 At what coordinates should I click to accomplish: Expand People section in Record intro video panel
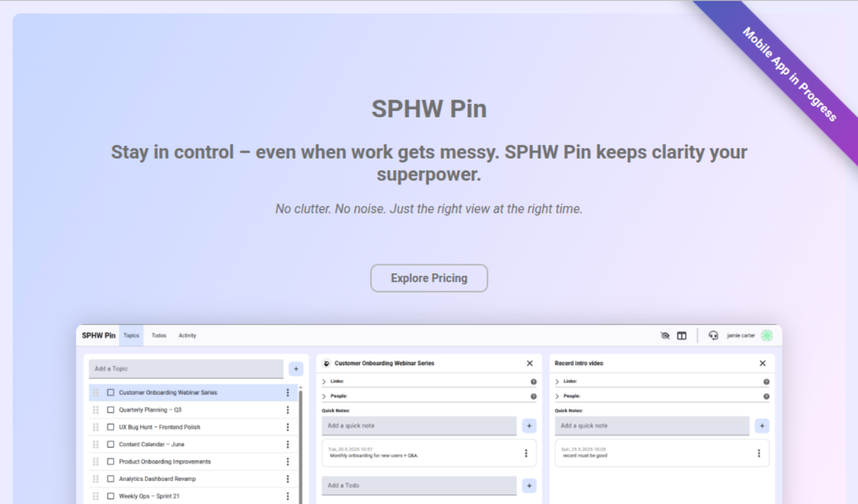(557, 396)
